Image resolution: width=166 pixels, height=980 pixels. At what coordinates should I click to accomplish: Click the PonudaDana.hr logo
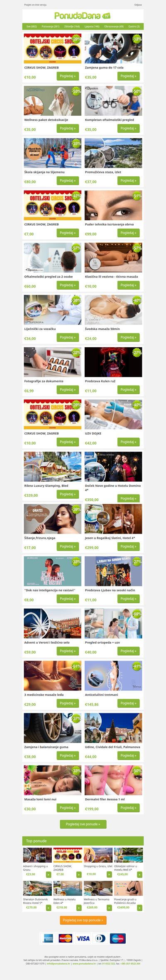[x=83, y=16]
